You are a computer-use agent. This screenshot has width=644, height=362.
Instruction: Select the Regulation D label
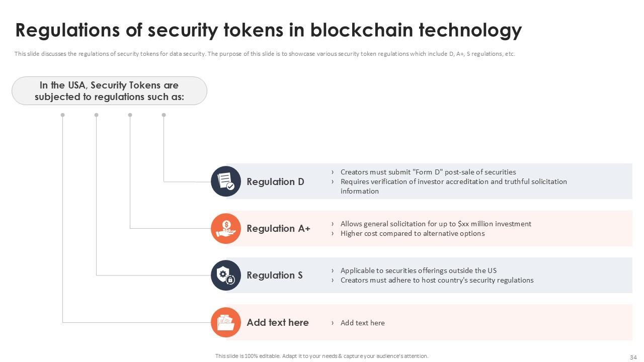coord(275,182)
